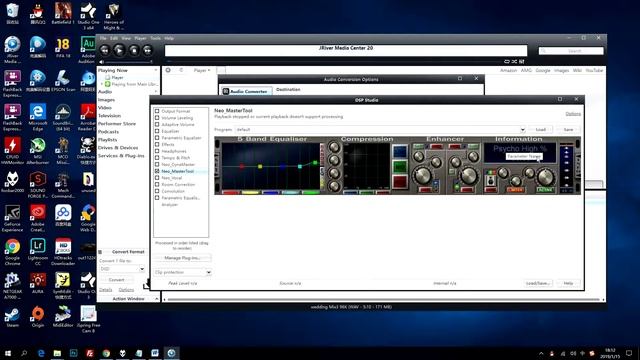Switch to the Audio Converter tab
The image size is (640, 360).
[x=246, y=91]
